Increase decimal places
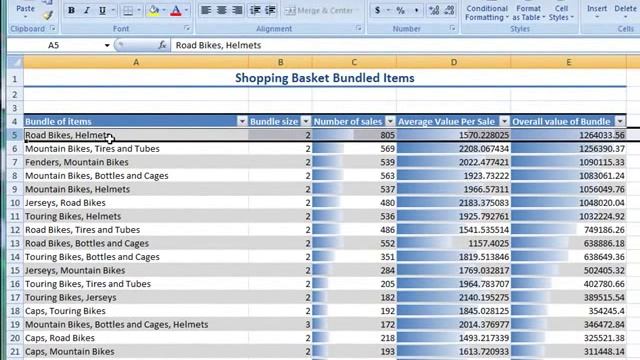640x360 pixels. click(434, 10)
